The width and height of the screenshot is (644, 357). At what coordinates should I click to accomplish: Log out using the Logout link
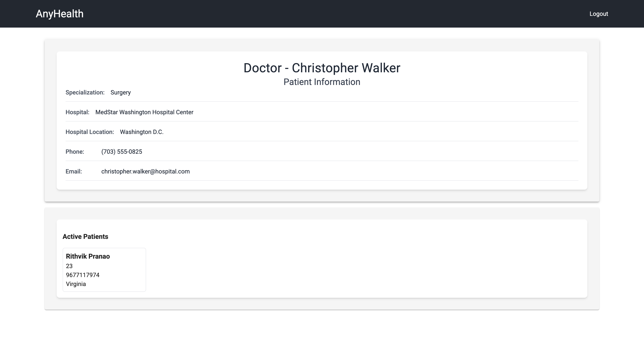click(x=599, y=14)
